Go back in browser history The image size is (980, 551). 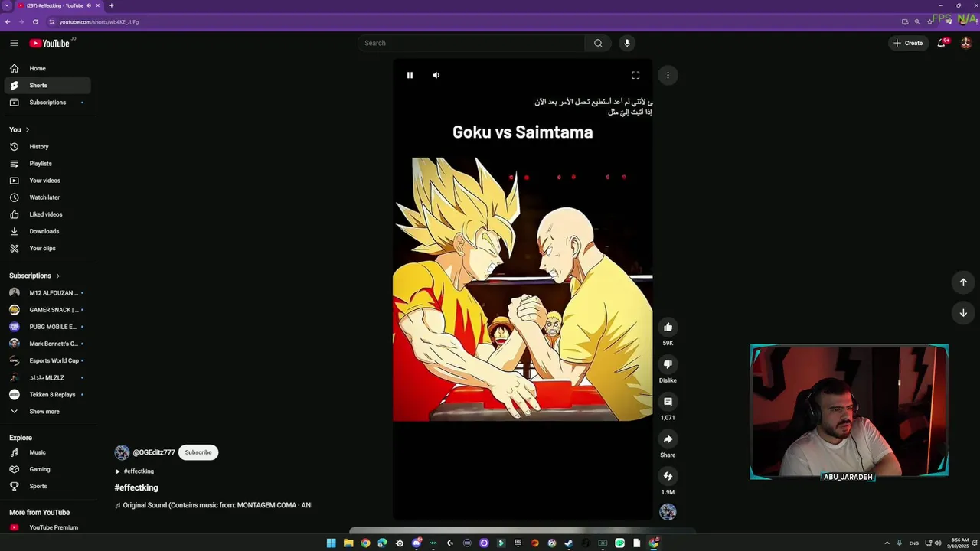(8, 22)
